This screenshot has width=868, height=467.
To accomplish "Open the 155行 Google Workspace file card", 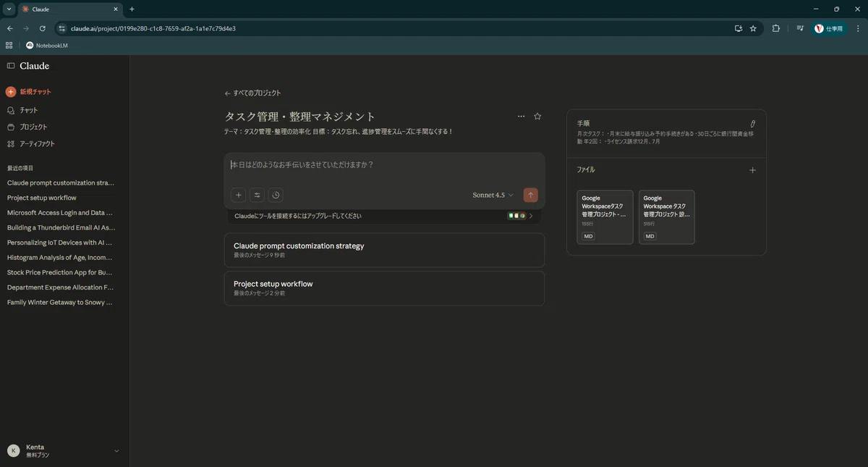I will 605,217.
